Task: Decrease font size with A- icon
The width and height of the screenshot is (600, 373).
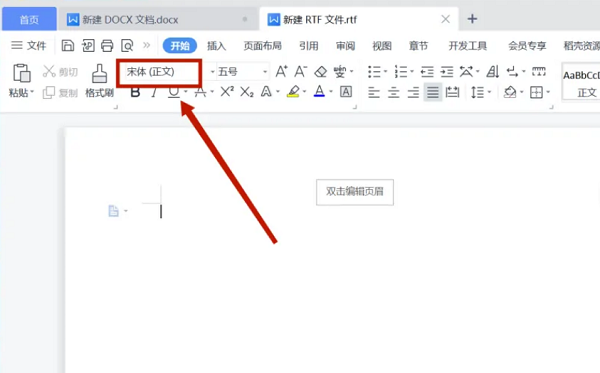Action: [x=300, y=71]
